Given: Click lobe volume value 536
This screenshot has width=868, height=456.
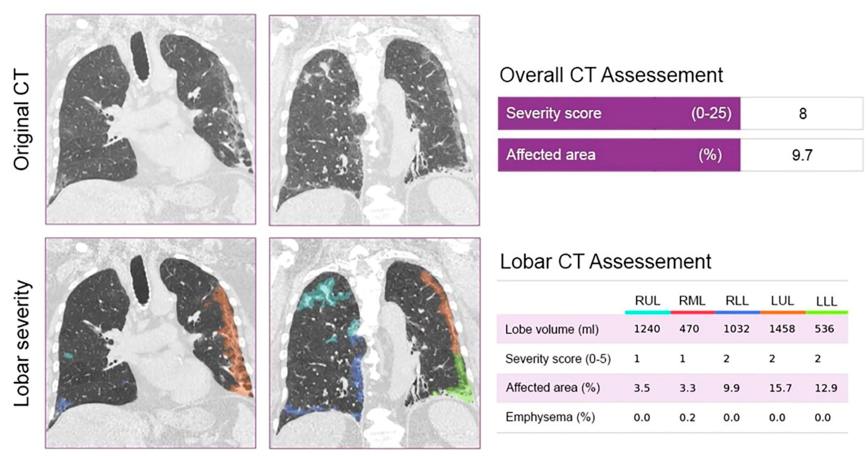Looking at the screenshot, I should pos(824,329).
